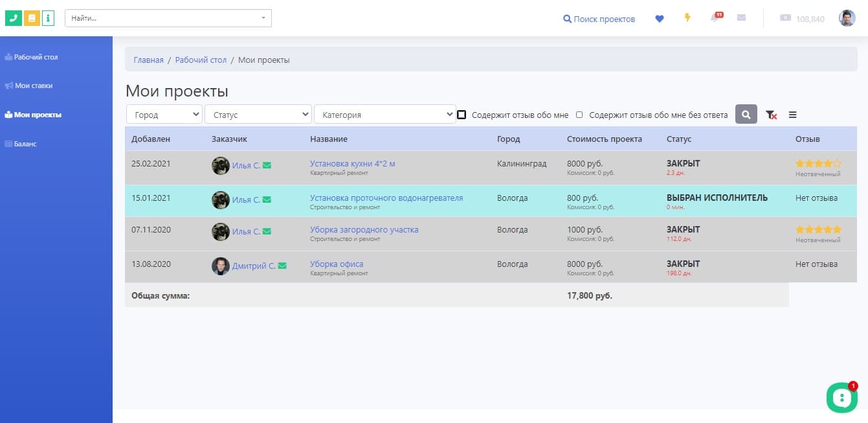The height and width of the screenshot is (423, 868).
Task: Open the 'Статус' dropdown filter
Action: coord(258,115)
